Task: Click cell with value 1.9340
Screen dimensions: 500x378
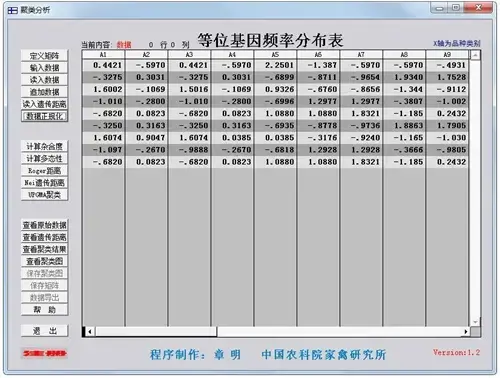Action: [x=404, y=77]
